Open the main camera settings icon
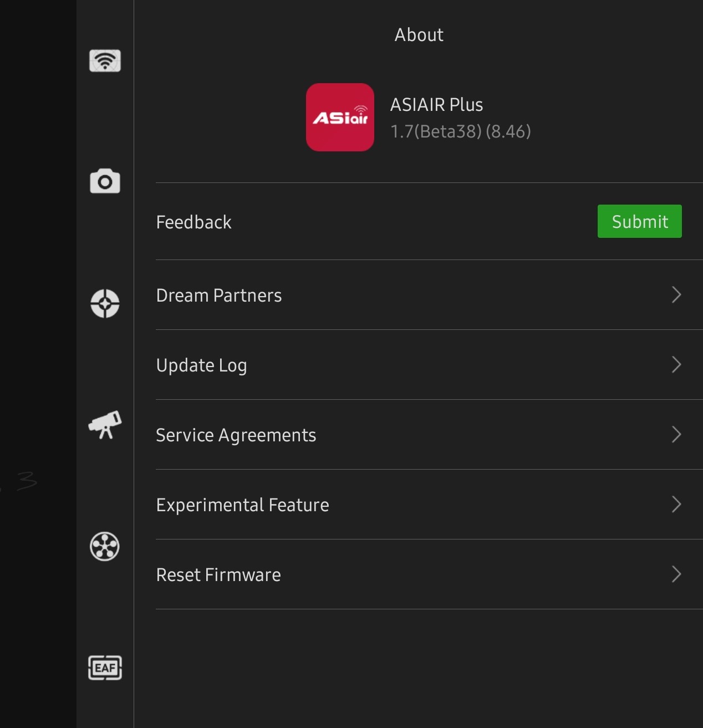 (x=105, y=181)
